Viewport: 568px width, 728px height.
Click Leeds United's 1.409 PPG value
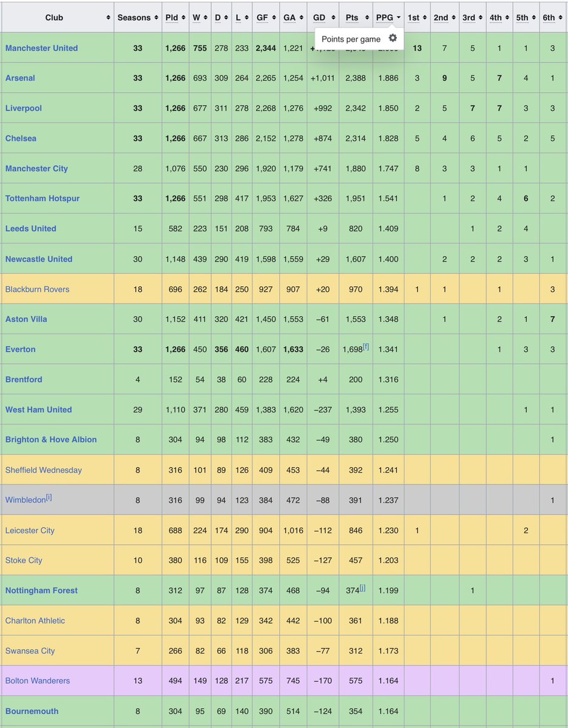coord(388,229)
